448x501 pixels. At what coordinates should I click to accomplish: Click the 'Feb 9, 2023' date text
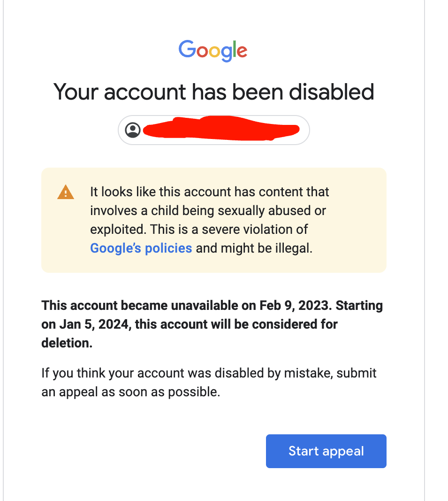click(x=294, y=306)
